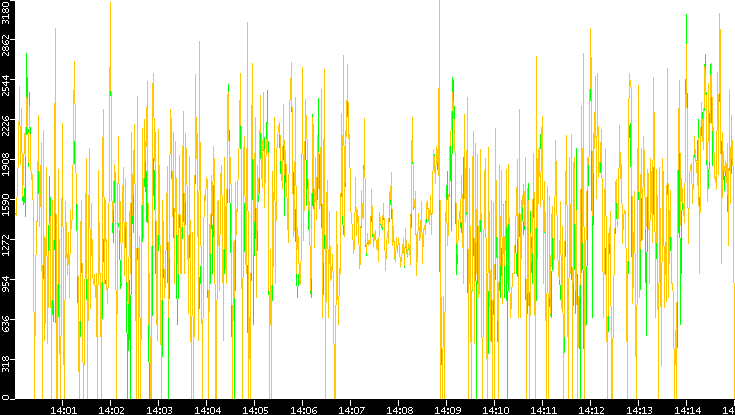The width and height of the screenshot is (735, 415).
Task: Click the 14:04 time axis label
Action: [x=207, y=410]
